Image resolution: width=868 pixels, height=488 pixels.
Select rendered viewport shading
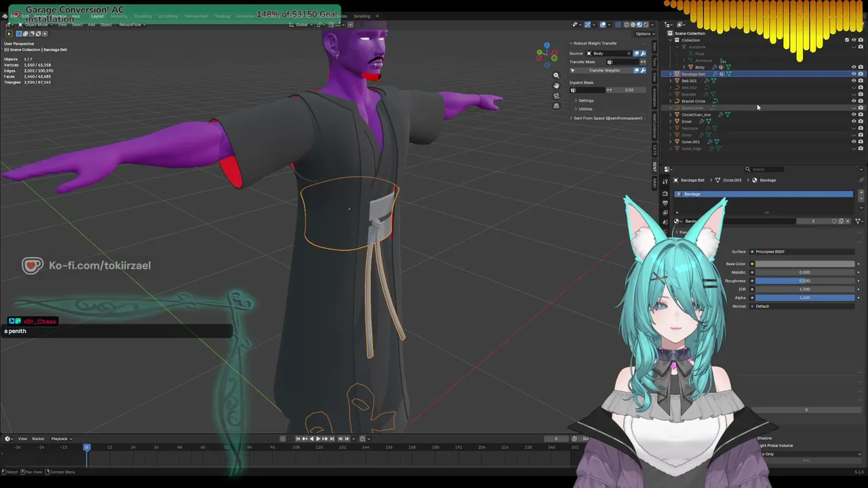646,24
